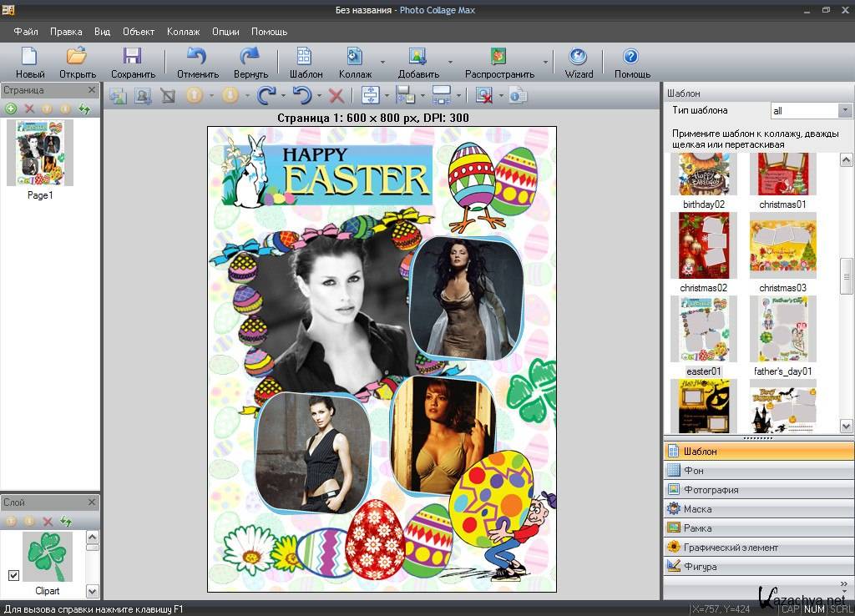Add a new page with green plus icon
The height and width of the screenshot is (616, 855).
click(11, 109)
